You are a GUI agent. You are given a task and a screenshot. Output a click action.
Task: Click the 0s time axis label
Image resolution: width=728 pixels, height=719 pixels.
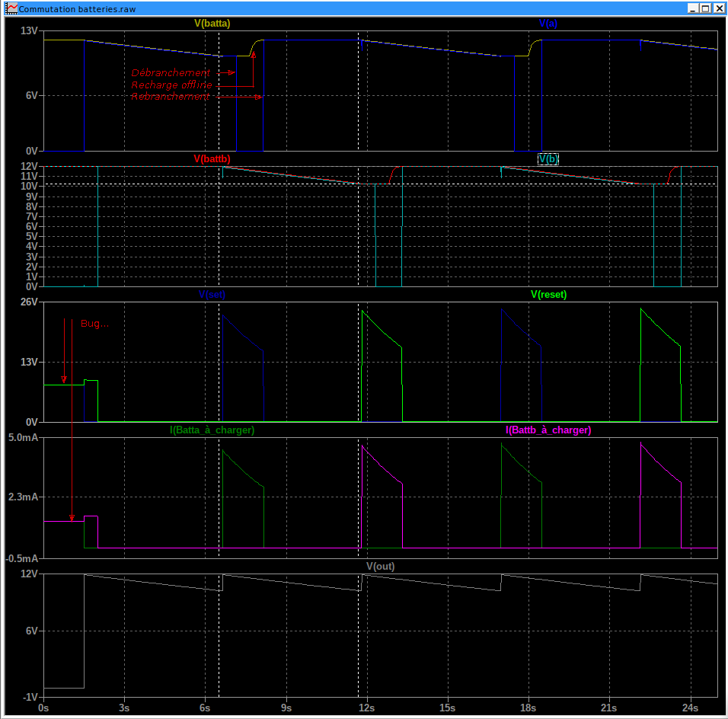coord(43,708)
